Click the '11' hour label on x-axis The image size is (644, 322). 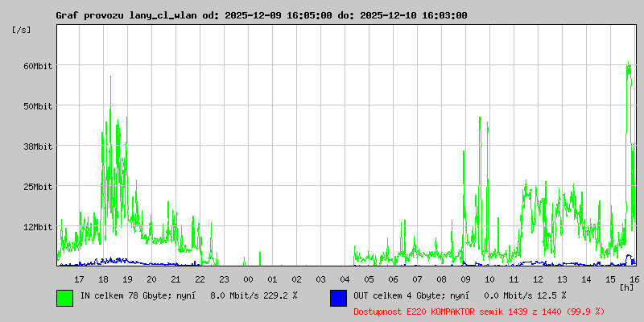click(514, 279)
